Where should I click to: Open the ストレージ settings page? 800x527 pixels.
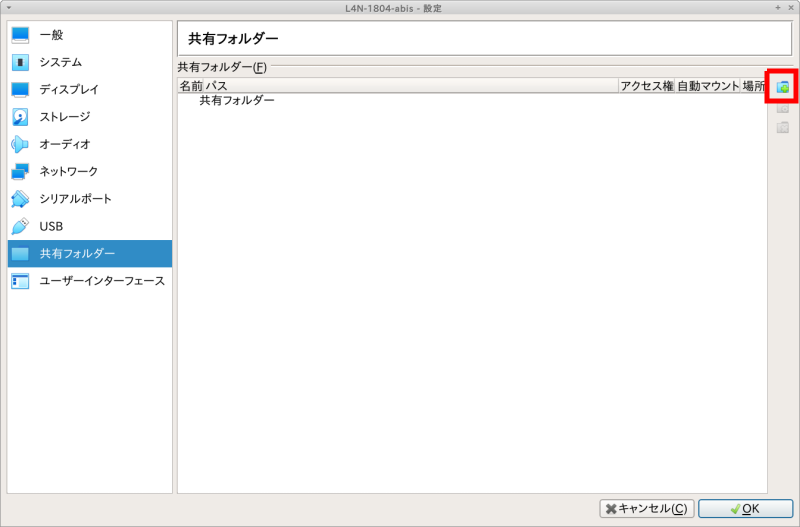point(90,117)
